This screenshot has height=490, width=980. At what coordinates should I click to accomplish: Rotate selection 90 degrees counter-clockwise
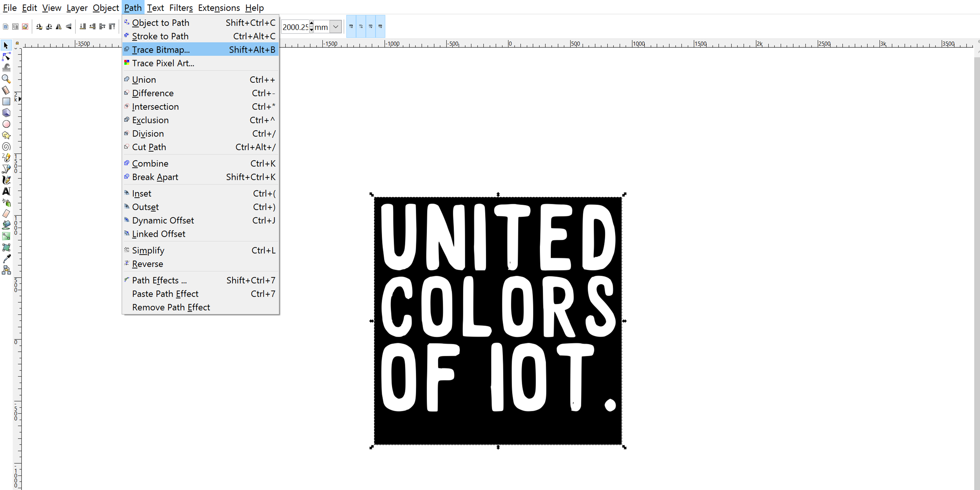[39, 27]
